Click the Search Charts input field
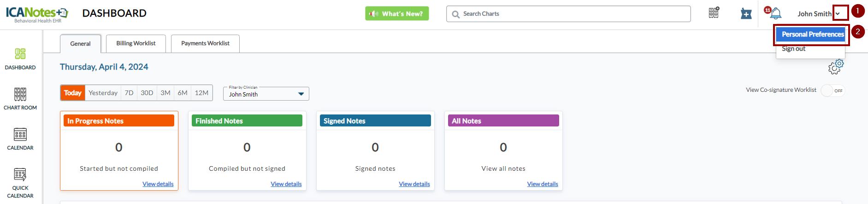This screenshot has width=868, height=204. click(572, 14)
